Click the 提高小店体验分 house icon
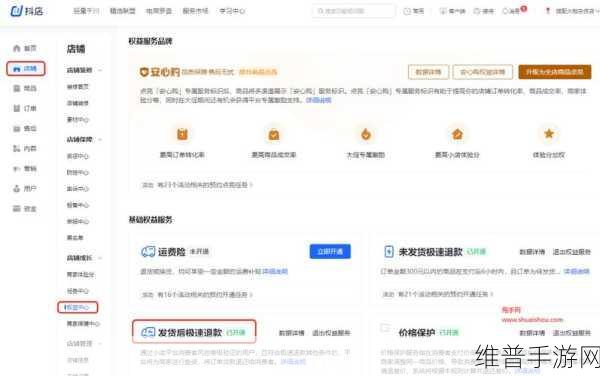Screen dimensions: 600x376 point(457,134)
